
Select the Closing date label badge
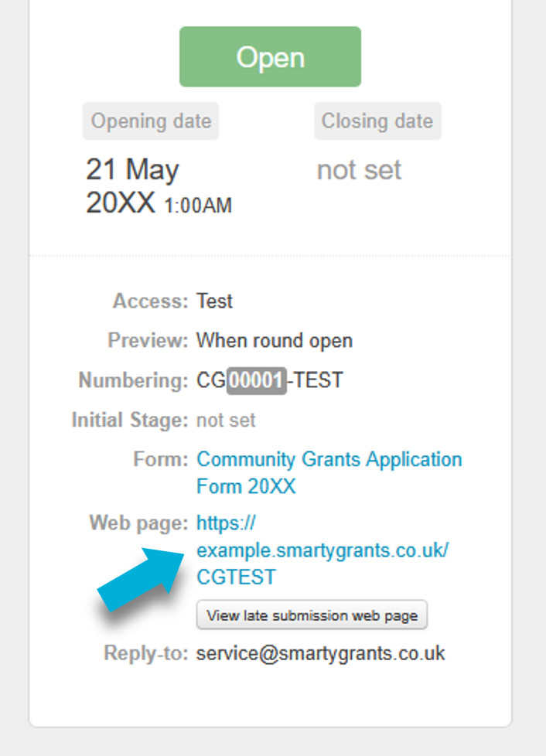tap(377, 121)
